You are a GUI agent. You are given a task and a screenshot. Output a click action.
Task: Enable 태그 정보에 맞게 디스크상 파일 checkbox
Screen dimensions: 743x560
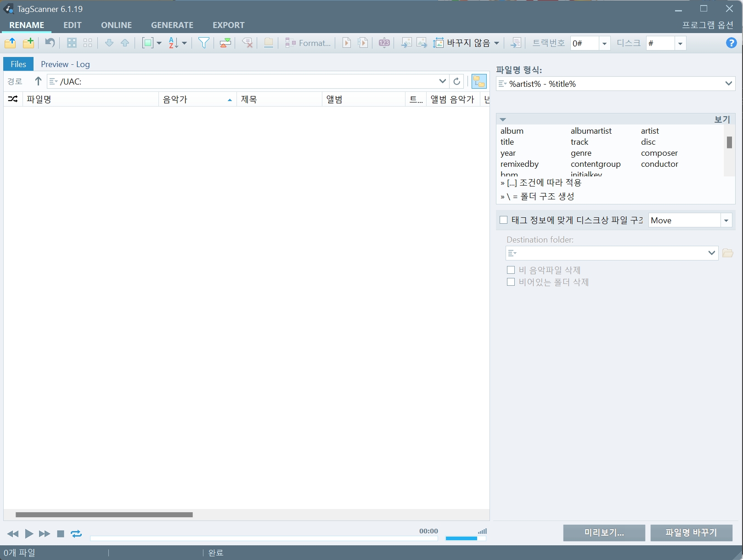[x=503, y=220]
